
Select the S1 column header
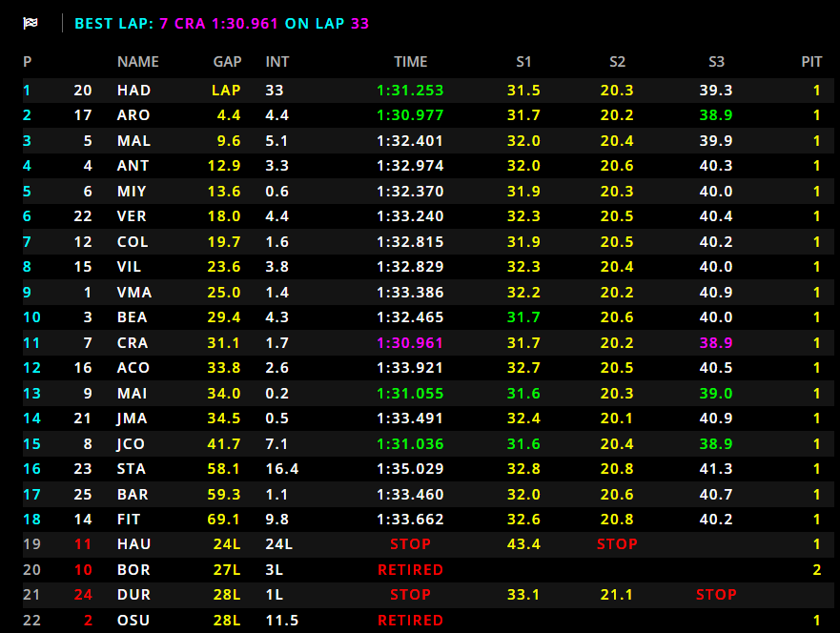(x=523, y=62)
